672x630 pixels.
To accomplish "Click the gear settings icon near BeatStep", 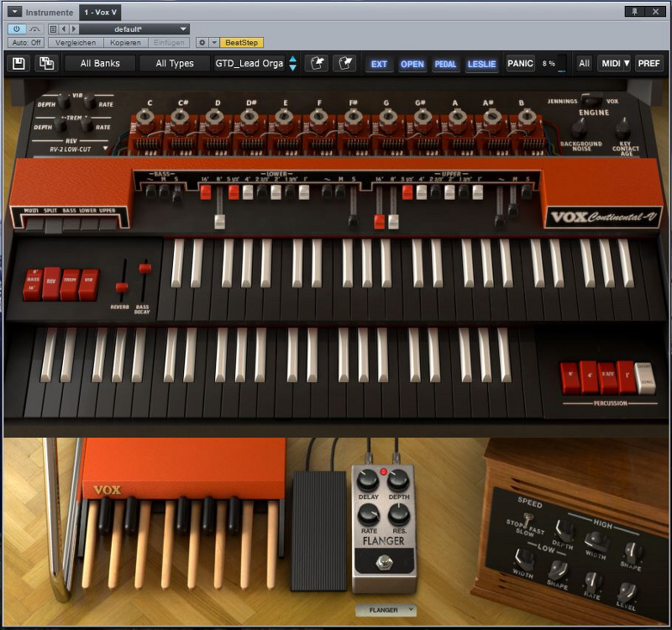I will click(x=202, y=43).
